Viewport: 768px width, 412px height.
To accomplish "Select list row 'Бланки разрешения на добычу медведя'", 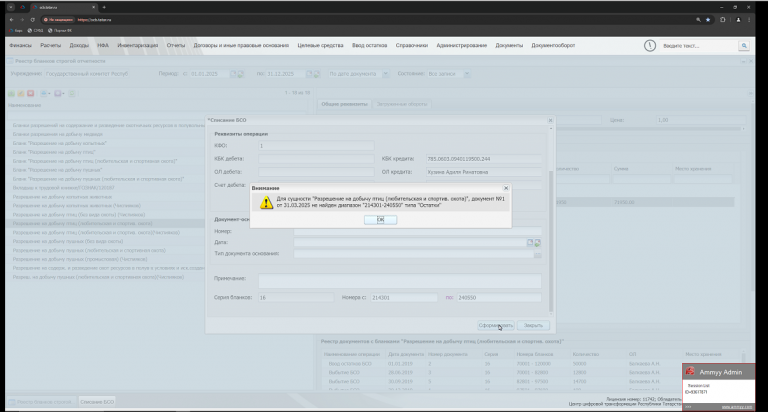I will coord(58,134).
